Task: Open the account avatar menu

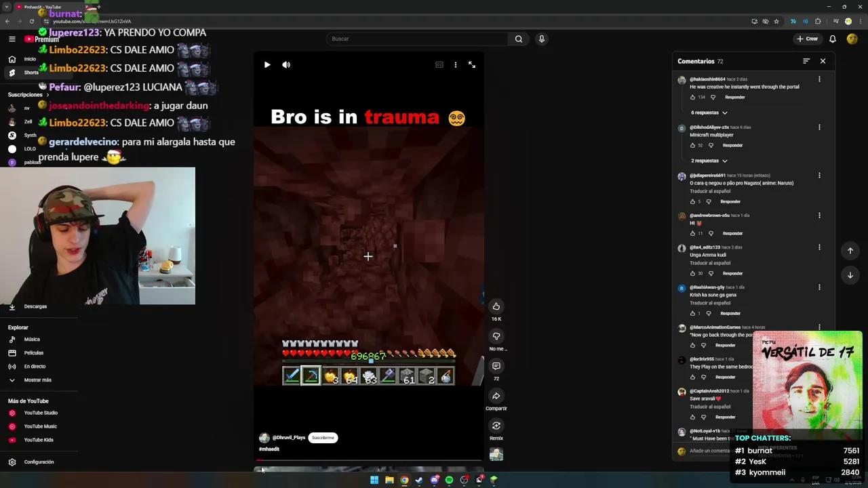Action: (852, 39)
